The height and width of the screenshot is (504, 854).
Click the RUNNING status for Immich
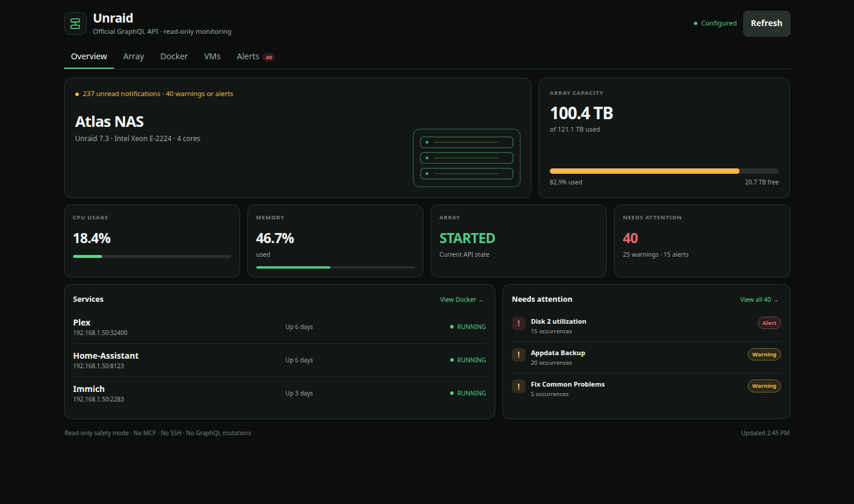(468, 393)
